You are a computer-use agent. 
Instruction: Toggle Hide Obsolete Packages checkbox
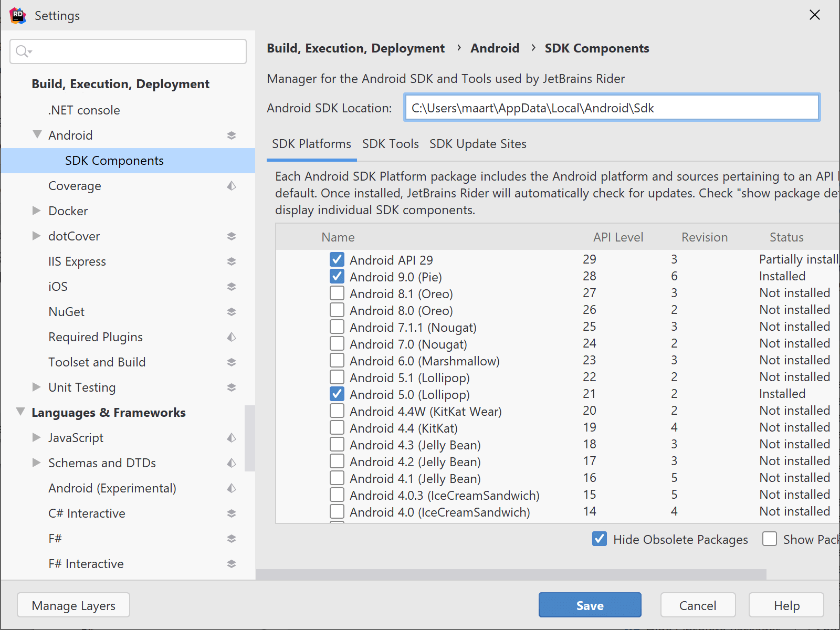pos(600,539)
